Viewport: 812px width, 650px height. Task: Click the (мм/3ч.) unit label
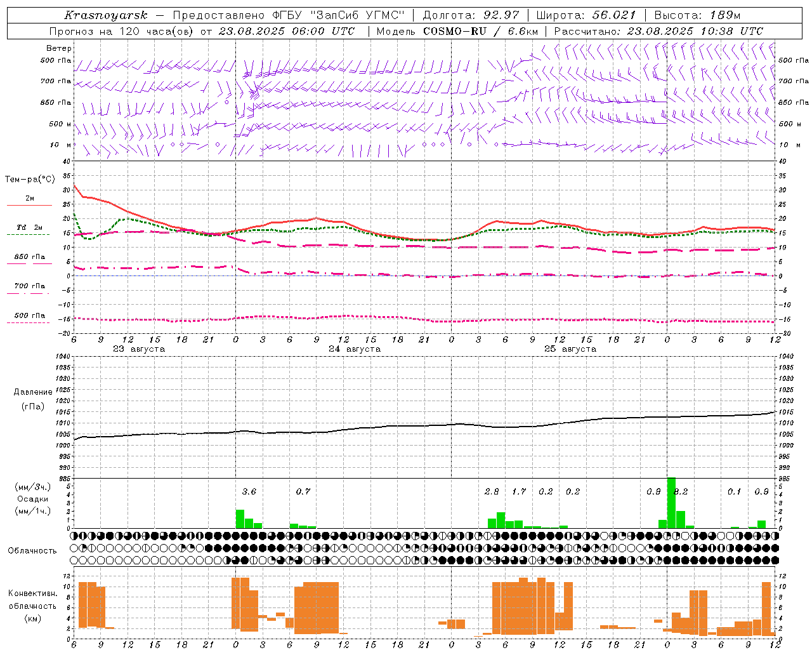[x=32, y=487]
